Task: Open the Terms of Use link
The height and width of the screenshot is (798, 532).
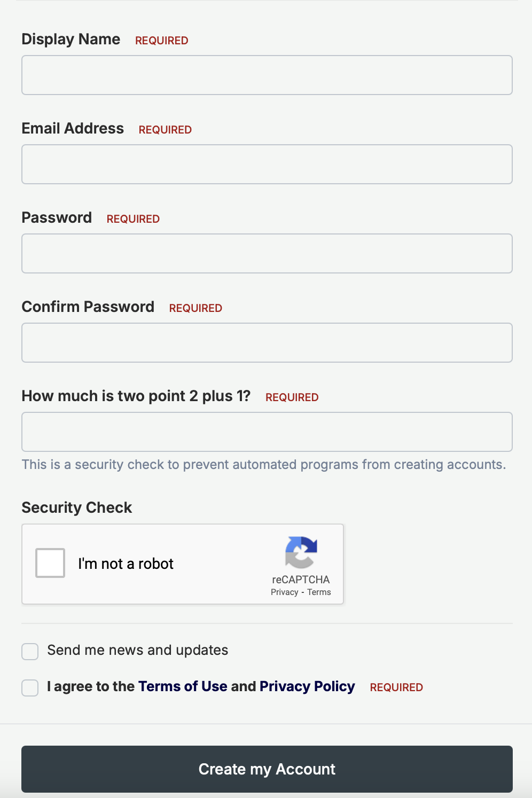Action: [183, 686]
